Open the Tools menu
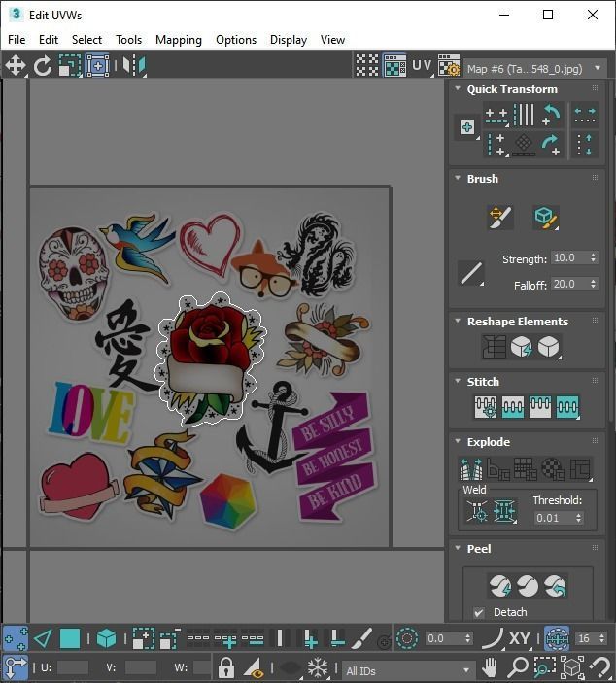This screenshot has height=683, width=616. 128,40
